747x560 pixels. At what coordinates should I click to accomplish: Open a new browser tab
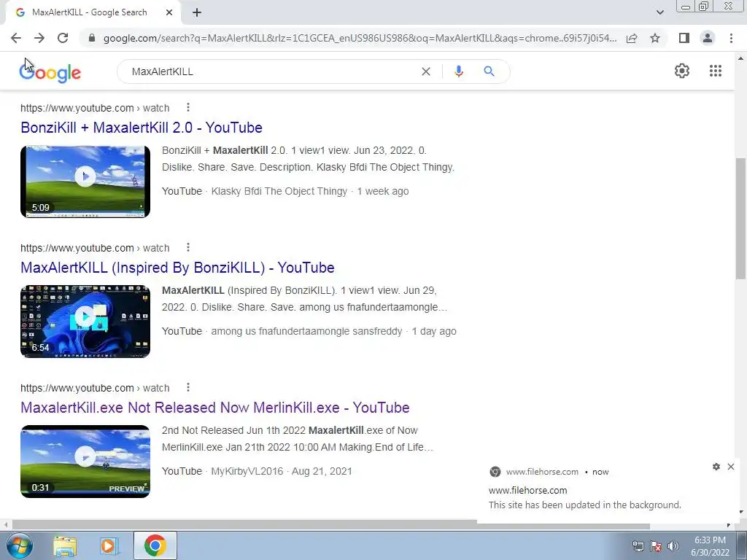[197, 13]
